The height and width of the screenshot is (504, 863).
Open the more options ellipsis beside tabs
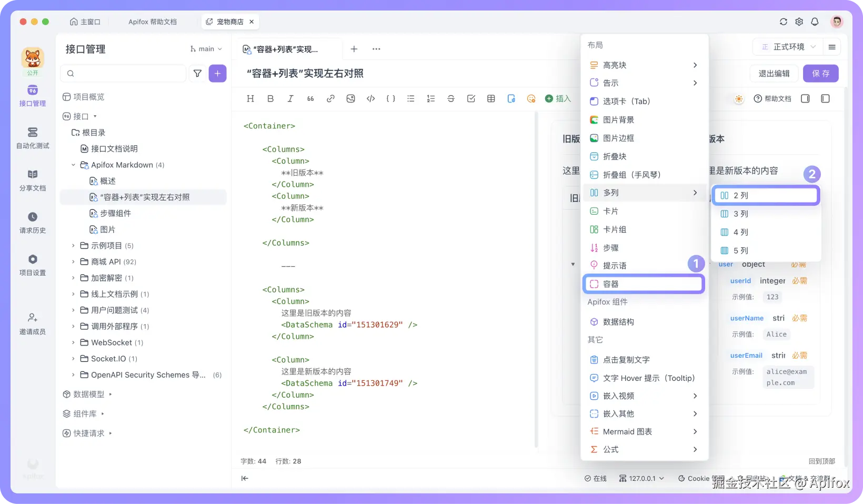click(376, 49)
